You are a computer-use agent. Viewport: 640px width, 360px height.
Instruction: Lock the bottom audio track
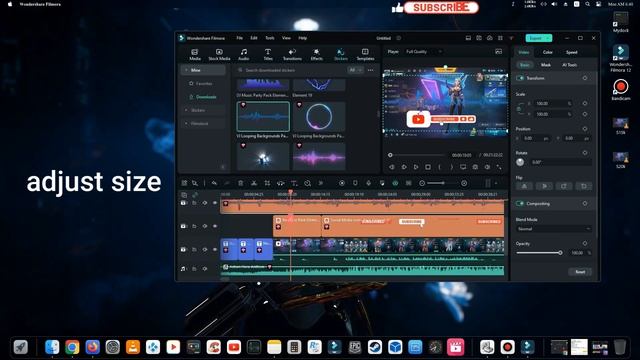[194, 269]
